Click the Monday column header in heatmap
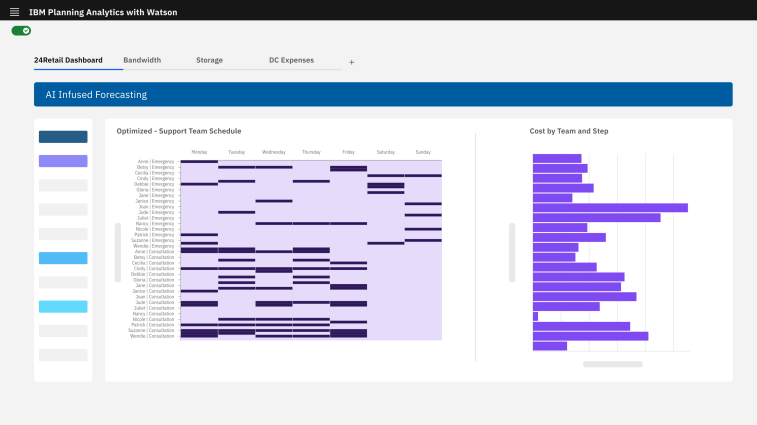The width and height of the screenshot is (757, 425). pos(199,152)
